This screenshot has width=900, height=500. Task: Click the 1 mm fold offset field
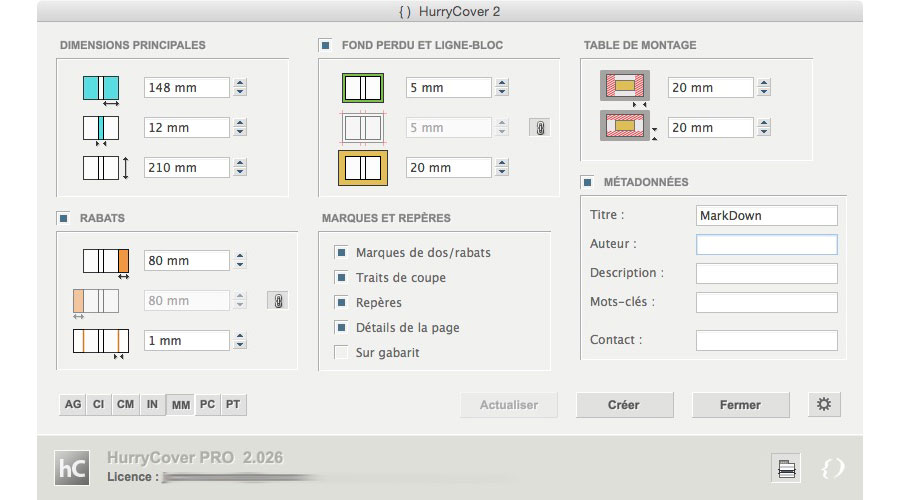(x=187, y=340)
